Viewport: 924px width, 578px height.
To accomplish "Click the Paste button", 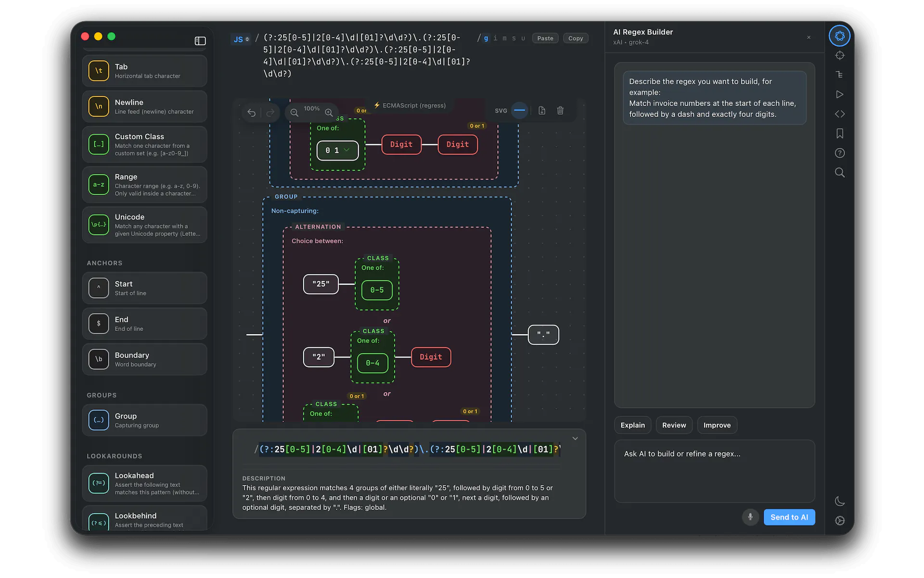I will pyautogui.click(x=545, y=39).
